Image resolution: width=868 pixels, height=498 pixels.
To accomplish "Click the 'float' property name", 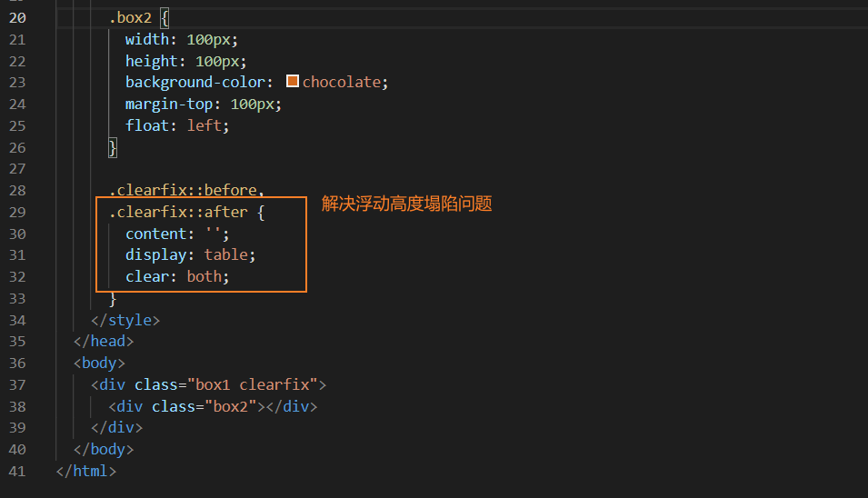I will coord(146,125).
